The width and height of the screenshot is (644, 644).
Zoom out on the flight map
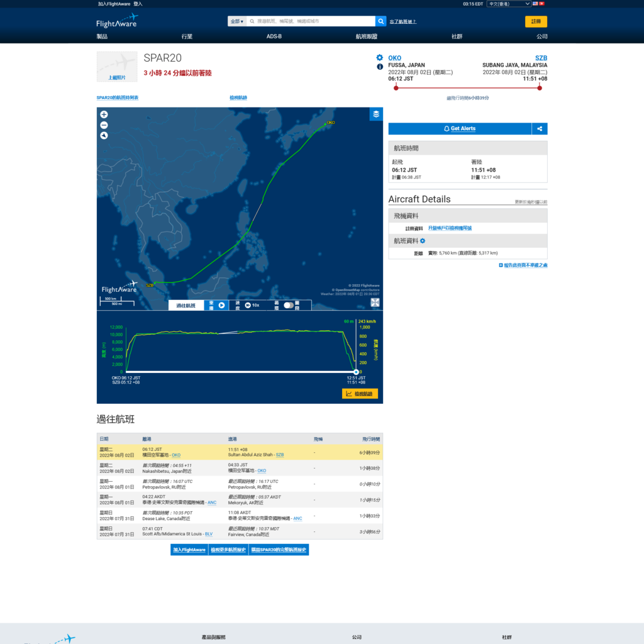pyautogui.click(x=104, y=125)
